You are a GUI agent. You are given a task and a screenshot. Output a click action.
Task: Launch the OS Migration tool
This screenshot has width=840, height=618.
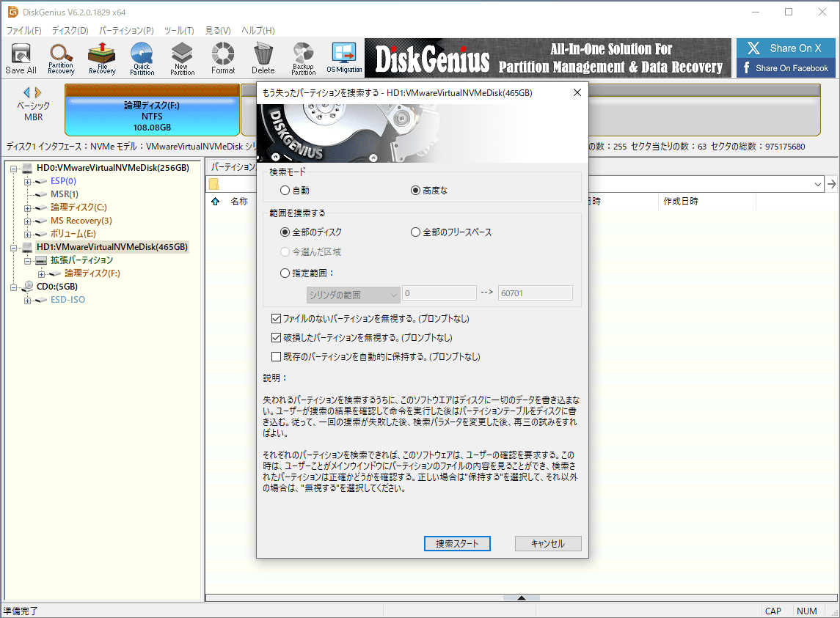(344, 59)
